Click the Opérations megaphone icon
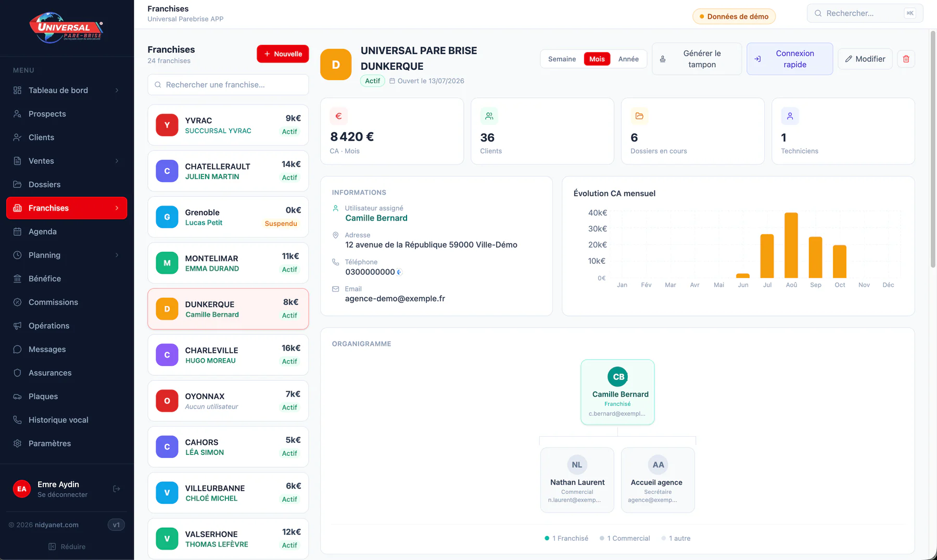 click(17, 326)
